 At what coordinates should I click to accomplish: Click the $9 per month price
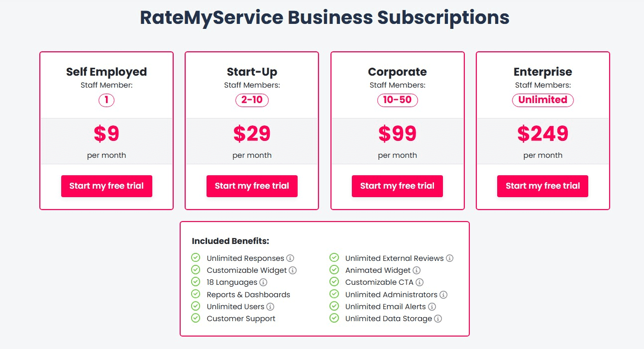tap(107, 134)
